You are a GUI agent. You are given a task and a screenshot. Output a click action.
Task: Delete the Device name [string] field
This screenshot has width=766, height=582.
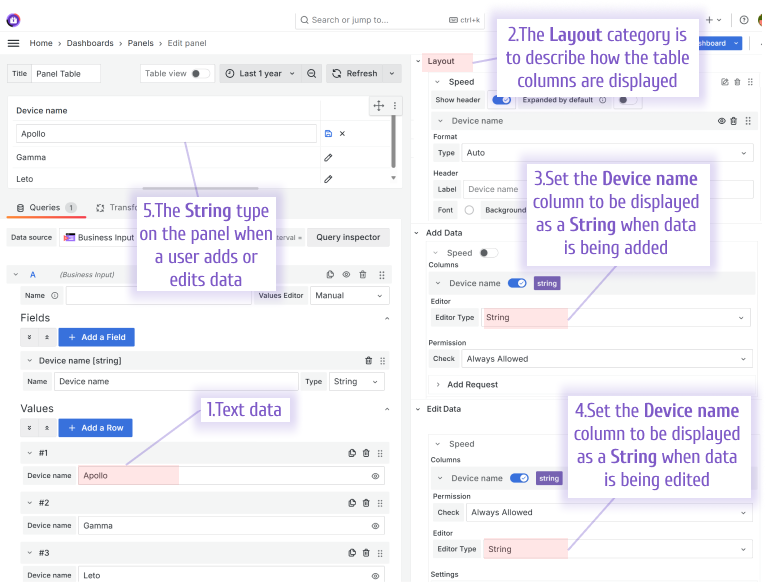[369, 360]
